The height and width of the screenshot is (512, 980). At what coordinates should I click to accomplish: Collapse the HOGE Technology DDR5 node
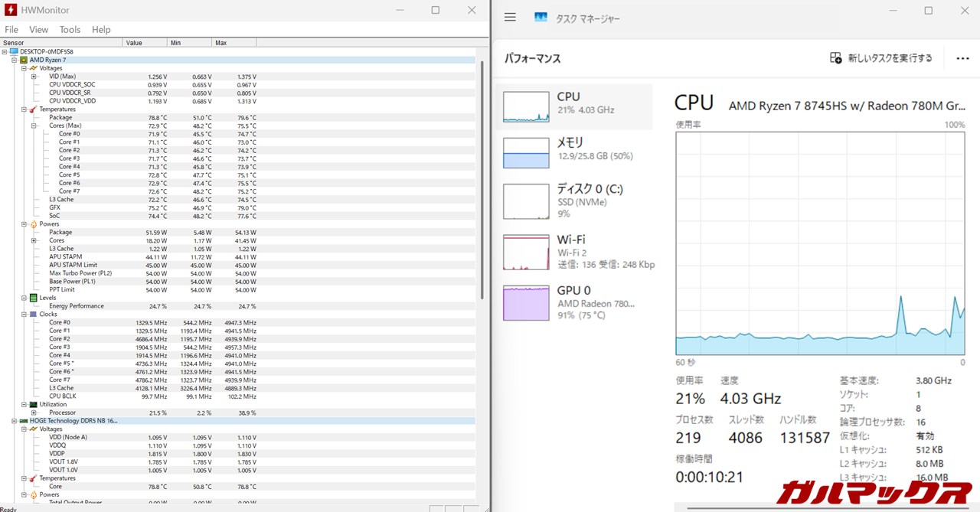(x=15, y=421)
